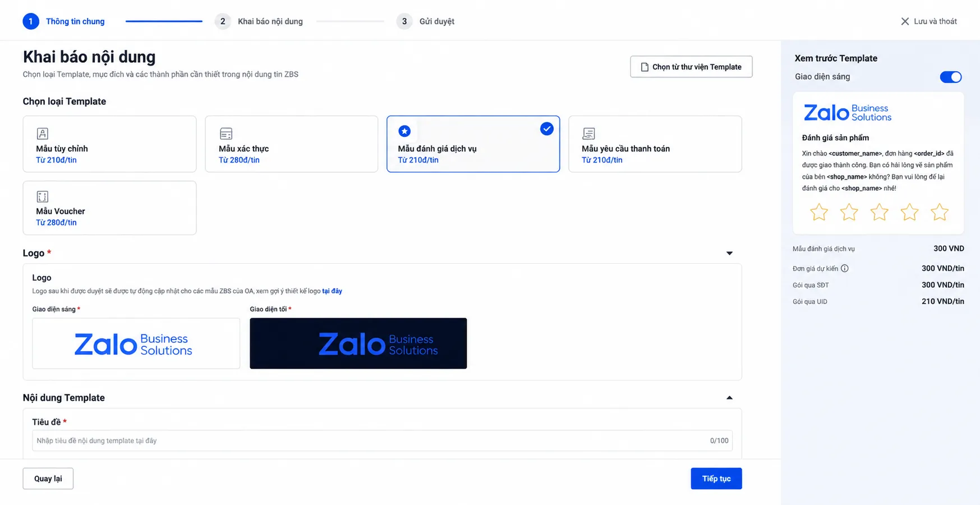Click the Mẫu tùy chỉnh template icon
The width and height of the screenshot is (980, 505).
[43, 134]
